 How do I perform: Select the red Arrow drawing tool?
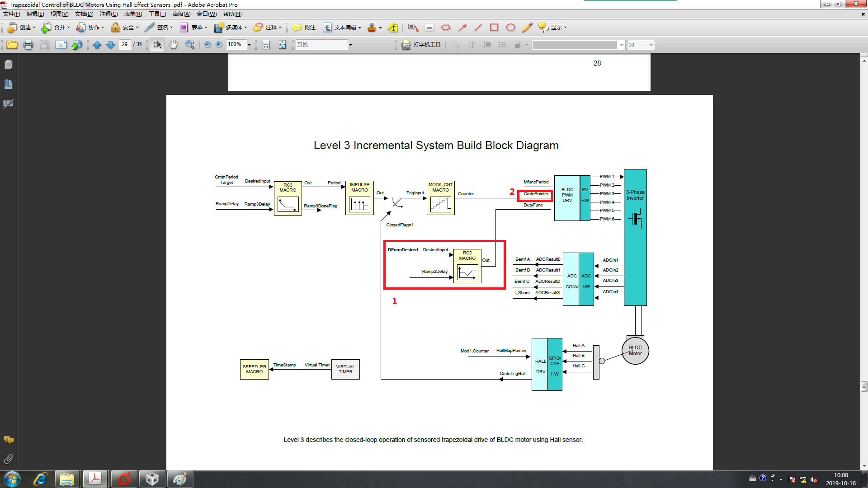(x=462, y=28)
